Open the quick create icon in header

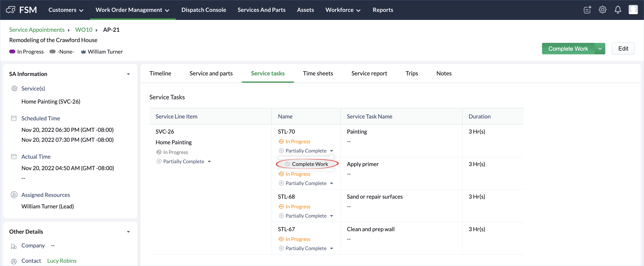[x=587, y=10]
